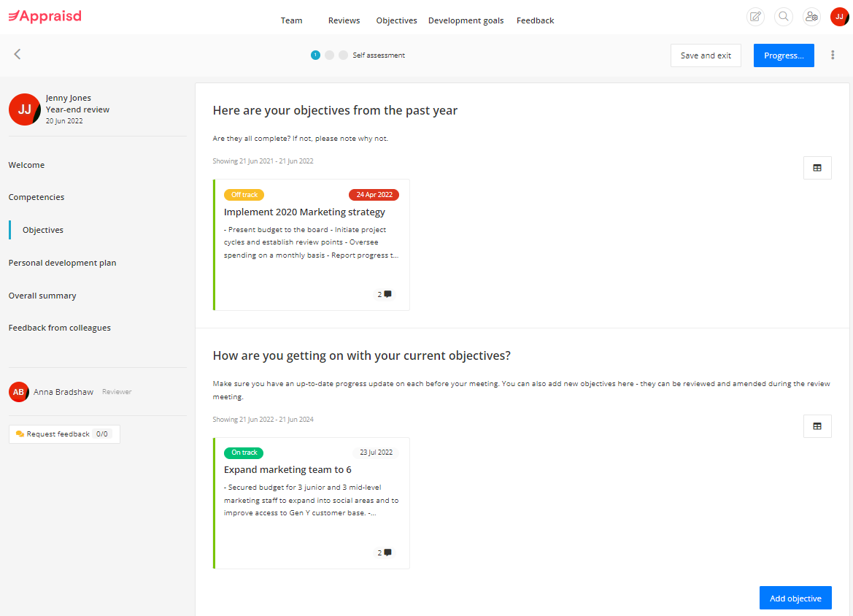The height and width of the screenshot is (616, 853).
Task: Open the JJ profile avatar in header
Action: pos(839,16)
